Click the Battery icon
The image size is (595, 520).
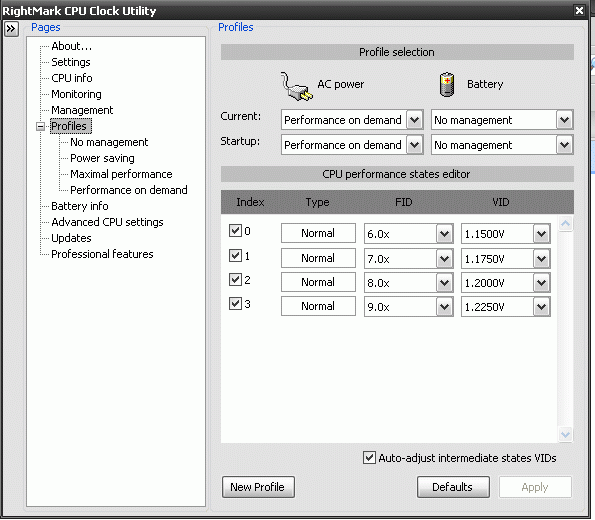pos(447,85)
